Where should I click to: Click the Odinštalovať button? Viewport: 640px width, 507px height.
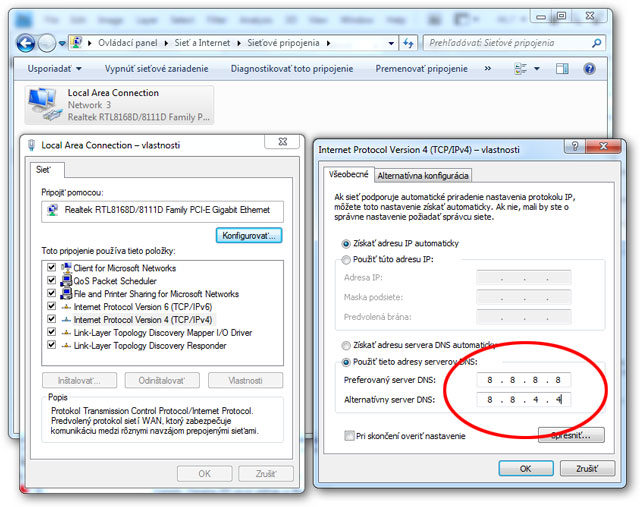[x=162, y=380]
